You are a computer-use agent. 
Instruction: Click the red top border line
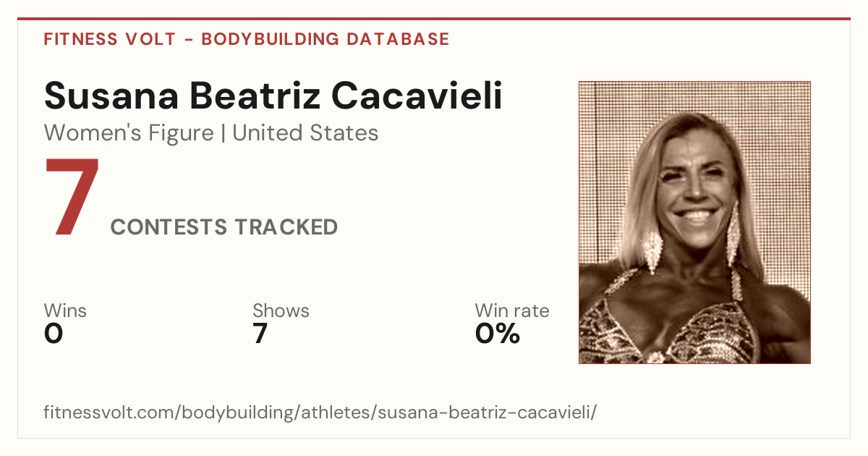[434, 19]
